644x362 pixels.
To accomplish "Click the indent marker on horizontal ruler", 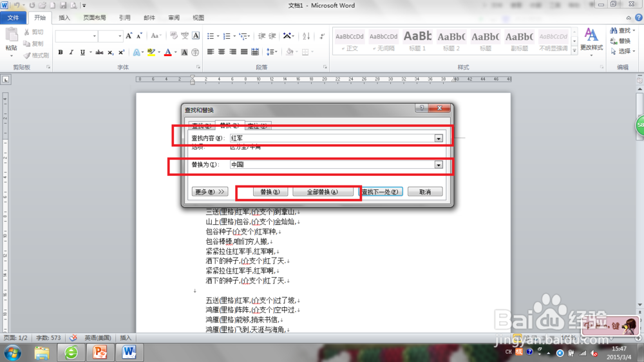I will 193,79.
